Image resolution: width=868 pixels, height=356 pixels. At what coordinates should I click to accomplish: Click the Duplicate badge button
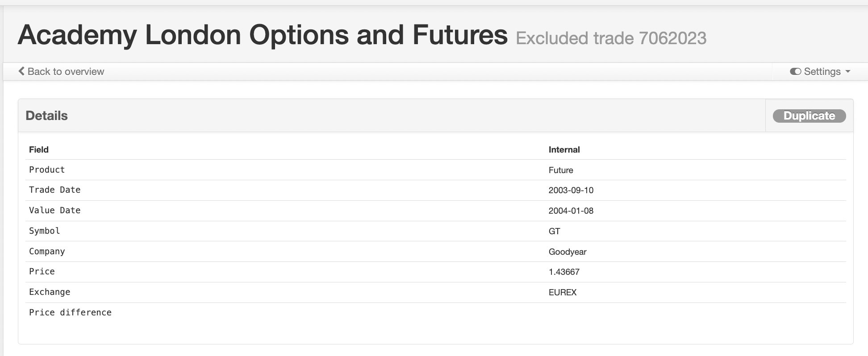pyautogui.click(x=809, y=116)
